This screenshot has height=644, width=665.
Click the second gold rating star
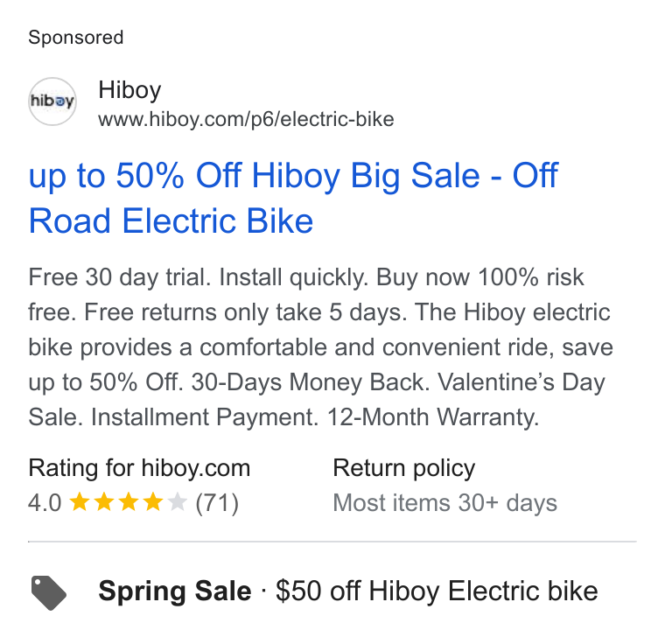pyautogui.click(x=104, y=502)
